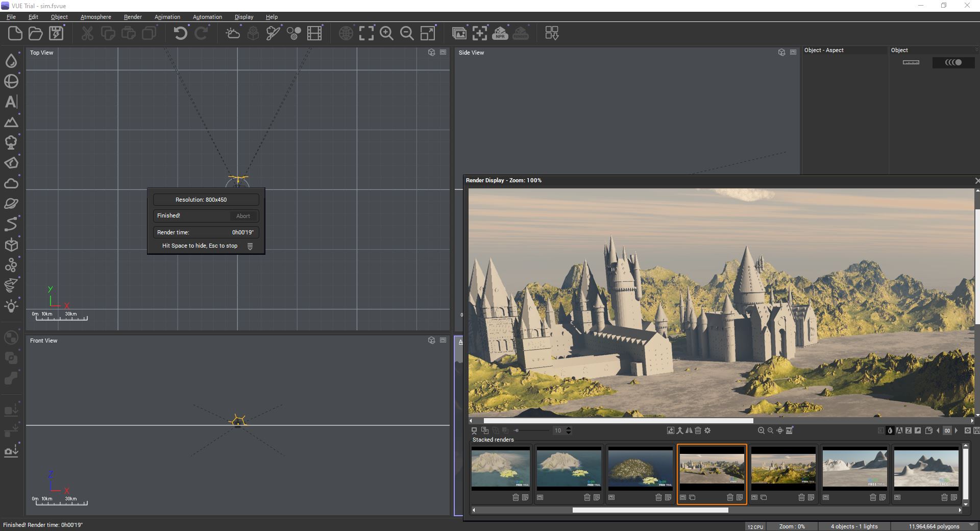Add a light with the light bulb icon

point(11,306)
